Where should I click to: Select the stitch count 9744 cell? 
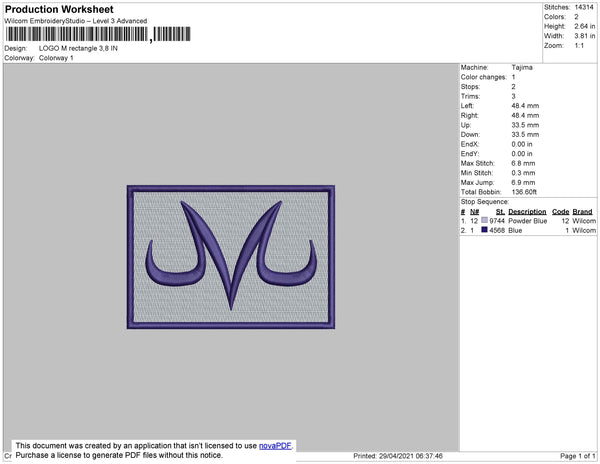(x=497, y=221)
